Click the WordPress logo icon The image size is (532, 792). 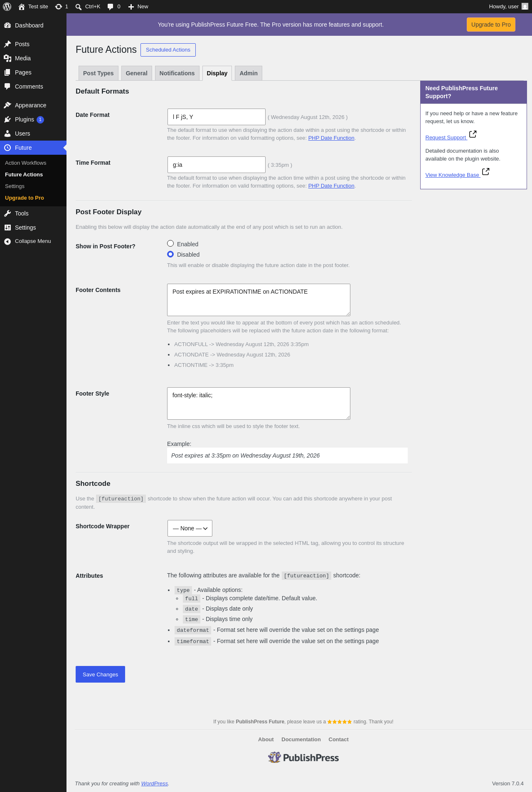(x=7, y=7)
